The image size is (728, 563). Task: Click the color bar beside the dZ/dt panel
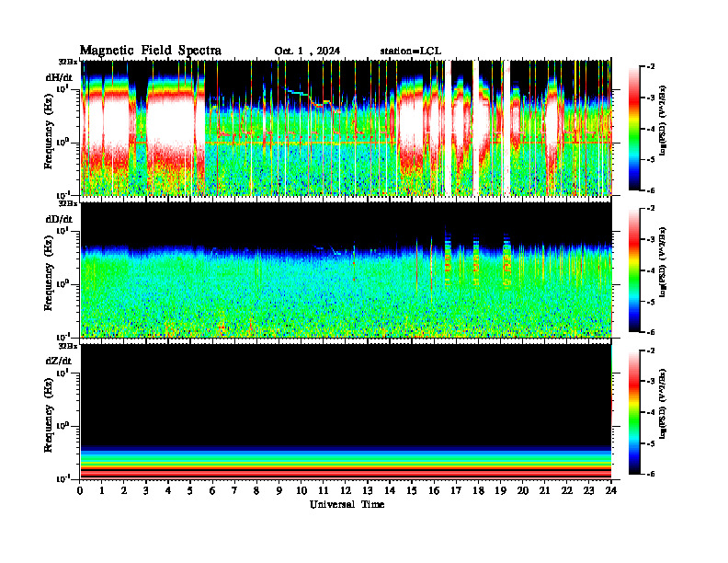634,412
